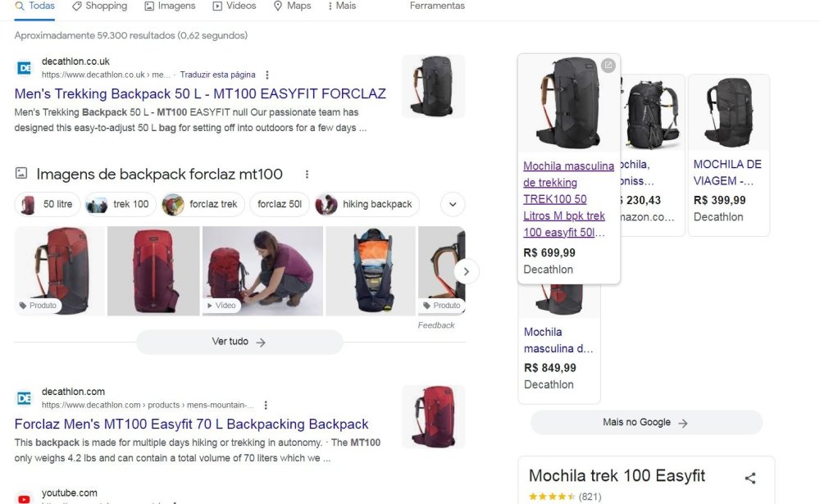
Task: Open the options menu for decathlon.com result
Action: pos(266,405)
